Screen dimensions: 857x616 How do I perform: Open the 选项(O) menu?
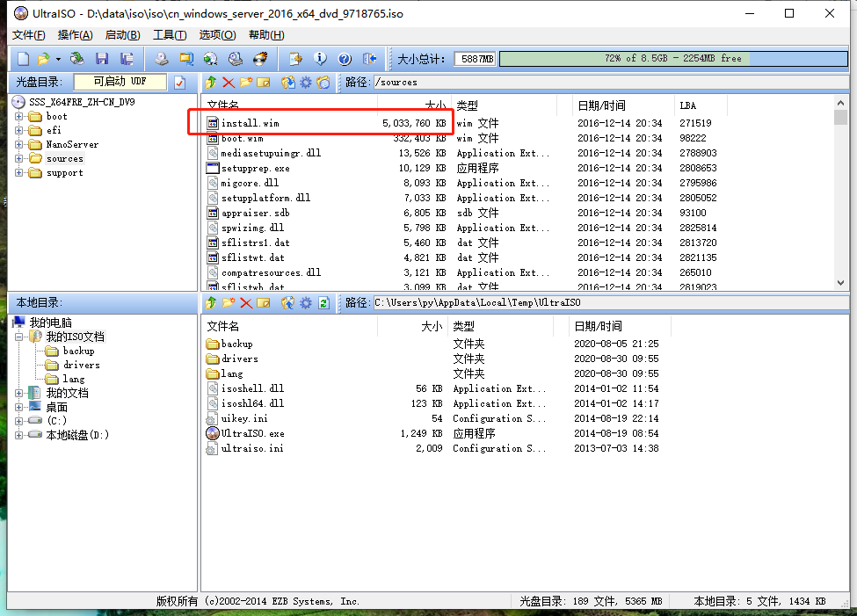click(x=217, y=35)
